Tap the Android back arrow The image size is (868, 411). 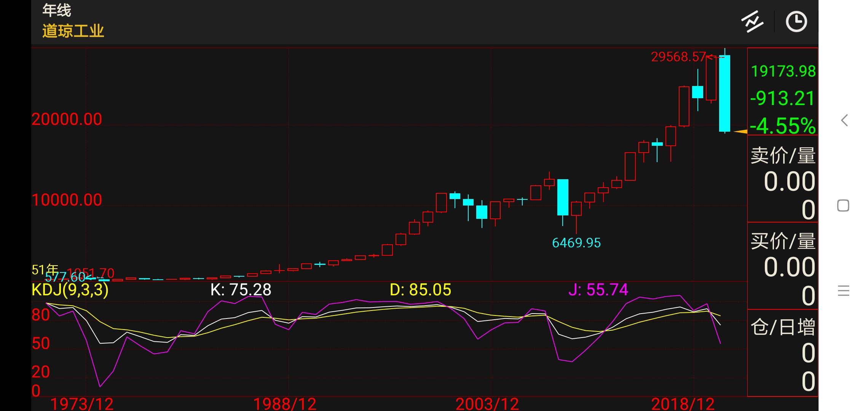[x=844, y=120]
